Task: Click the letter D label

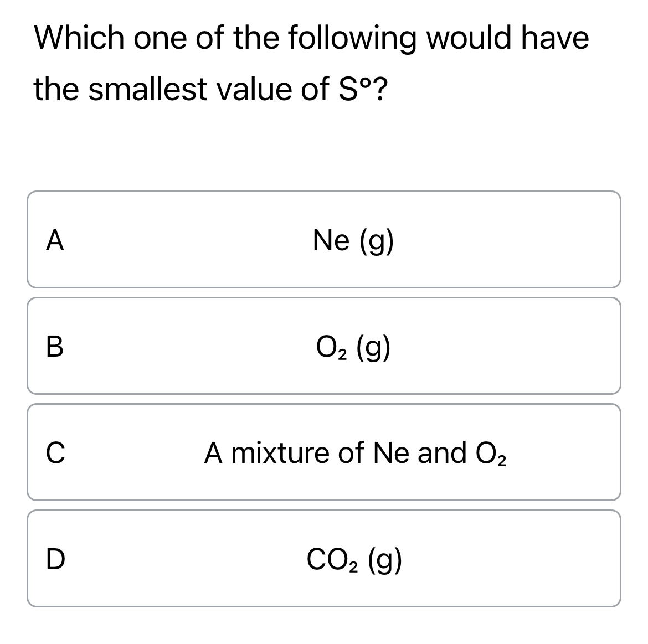Action: [x=55, y=559]
